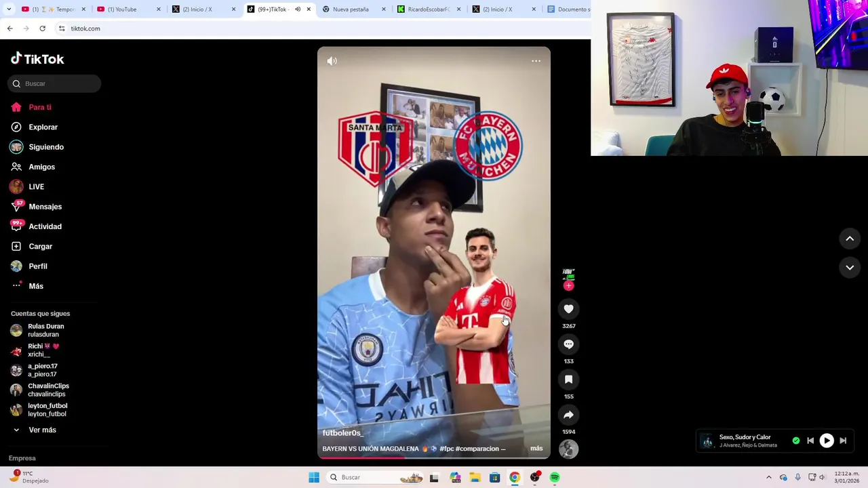The width and height of the screenshot is (868, 488).
Task: Open File Explorer from the taskbar
Action: pyautogui.click(x=475, y=477)
